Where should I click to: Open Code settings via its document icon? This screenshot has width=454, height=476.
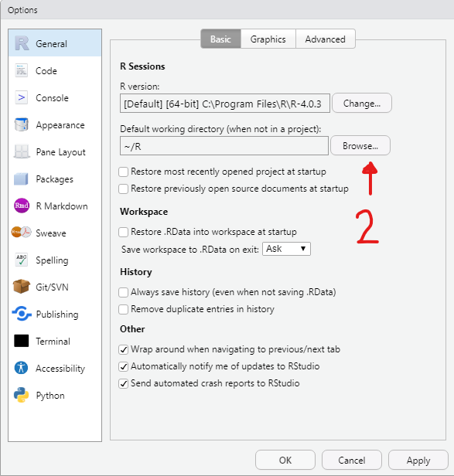click(22, 70)
